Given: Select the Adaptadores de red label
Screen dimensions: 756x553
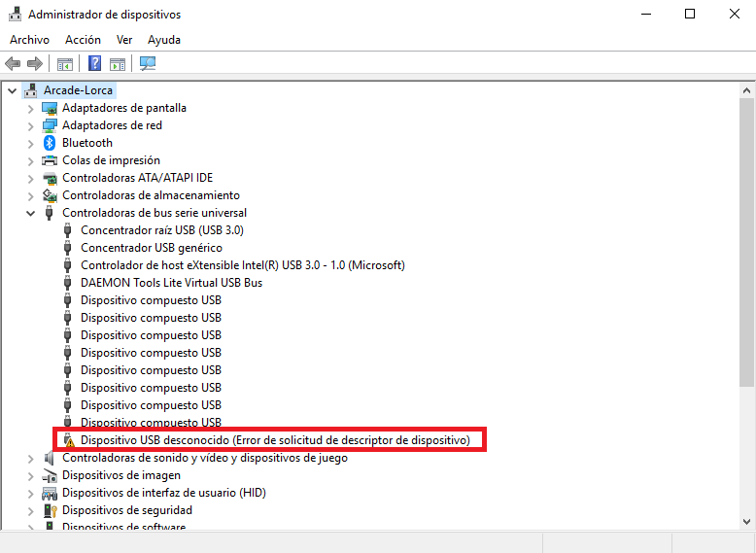Looking at the screenshot, I should (x=112, y=125).
